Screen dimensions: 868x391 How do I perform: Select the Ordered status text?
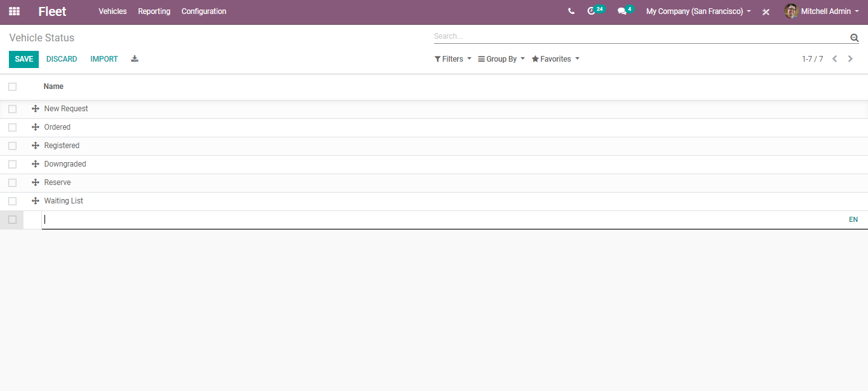click(x=57, y=127)
